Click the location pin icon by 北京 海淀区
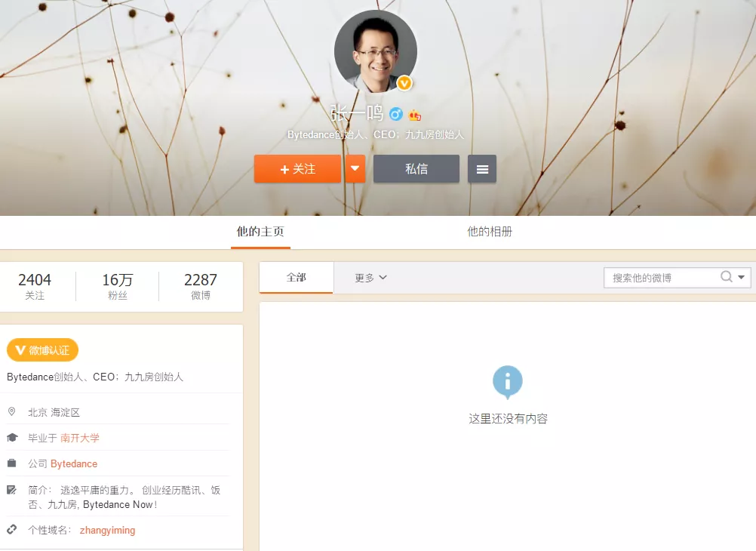 [12, 412]
